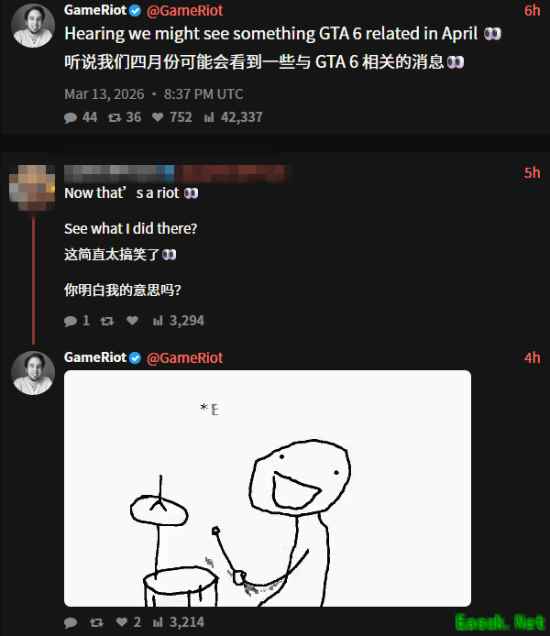Open GameRiot display name on bottom reply
550x636 pixels.
(95, 357)
